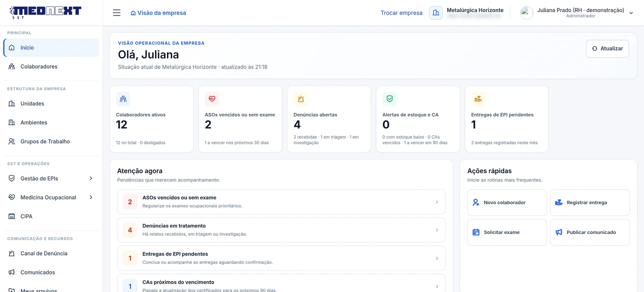Open the user account dropdown chevron
The image size is (644, 292).
pos(631,13)
